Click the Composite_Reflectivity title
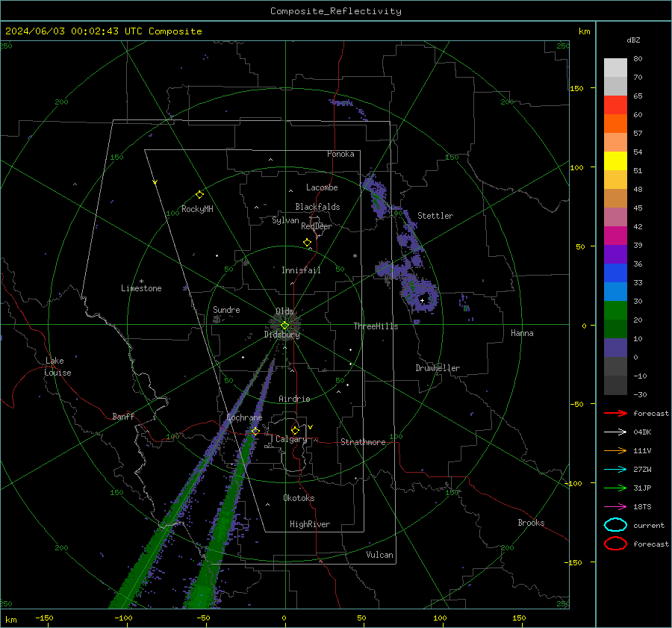This screenshot has height=628, width=672. [335, 11]
